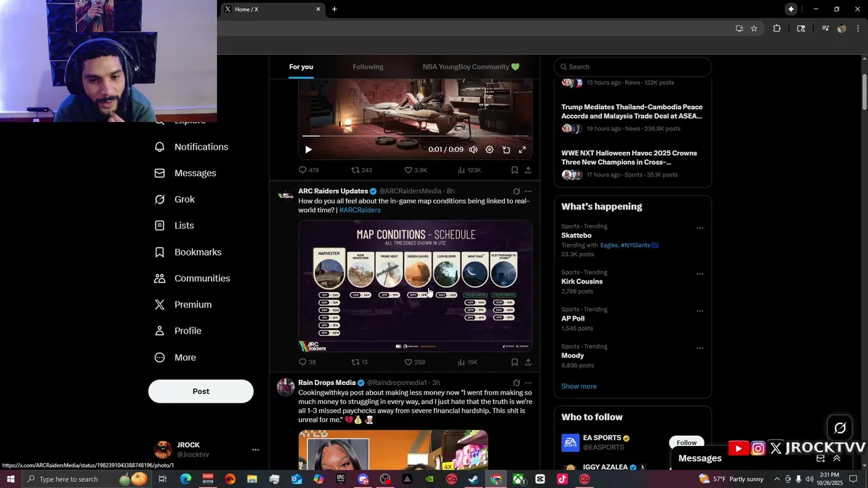Viewport: 868px width, 488px height.
Task: Open Notifications in the sidebar
Action: click(x=192, y=147)
